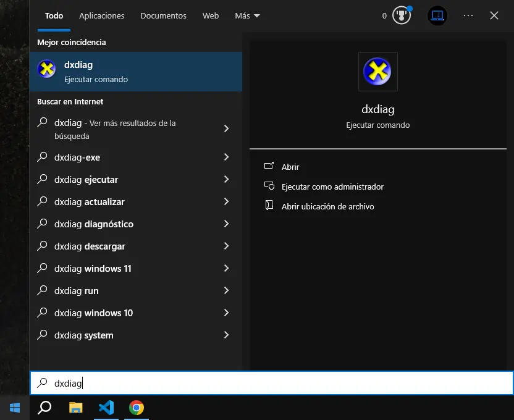This screenshot has height=420, width=514.
Task: Expand the dxdiag ejecutar suggestion arrow
Action: pos(226,179)
